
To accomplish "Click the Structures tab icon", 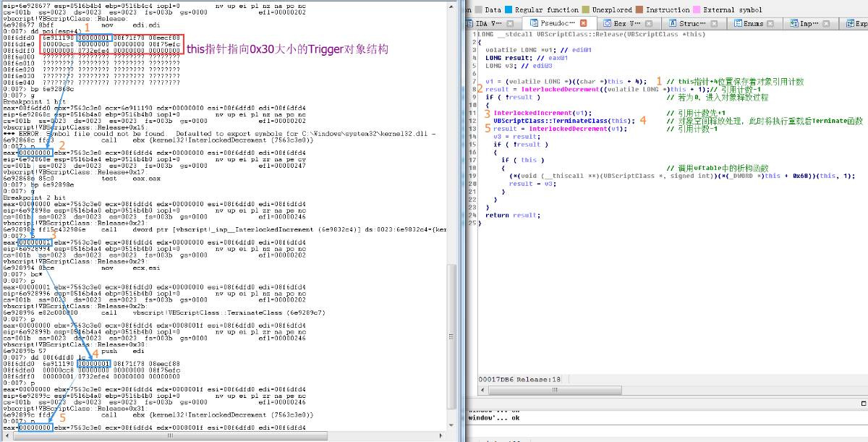I will 673,23.
